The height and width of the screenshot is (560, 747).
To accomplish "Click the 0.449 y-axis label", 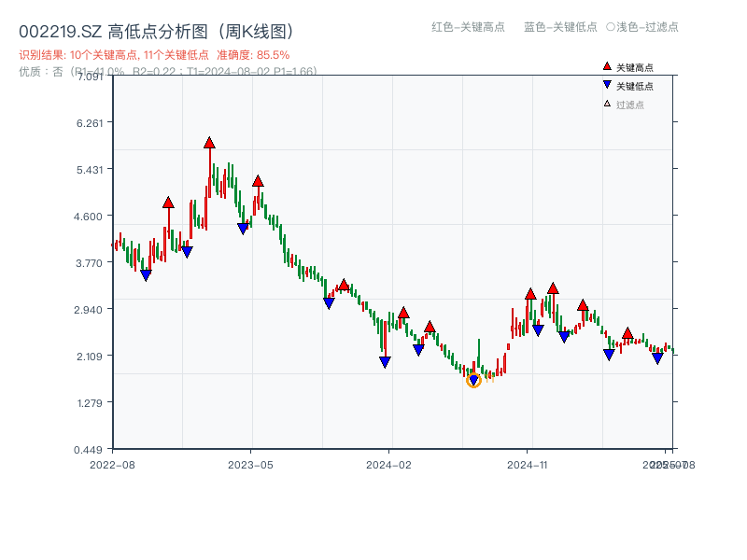I will point(88,449).
